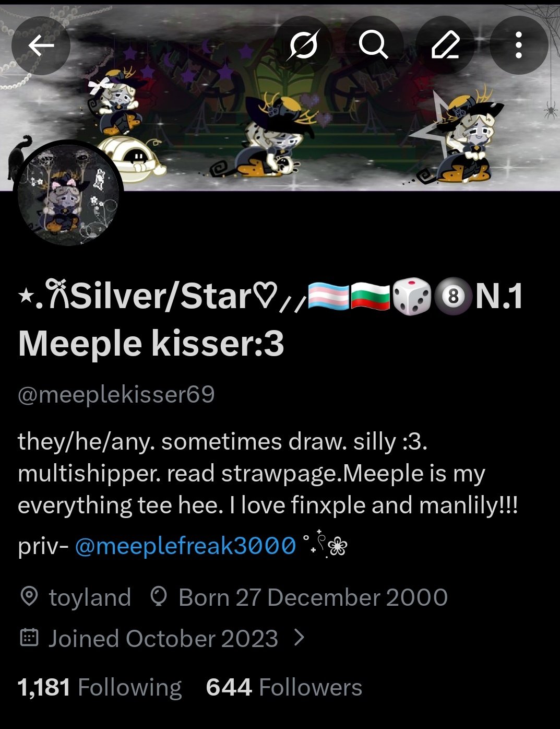The image size is (560, 729).
Task: Expand the Joined October 2023 chevron
Action: [x=299, y=638]
